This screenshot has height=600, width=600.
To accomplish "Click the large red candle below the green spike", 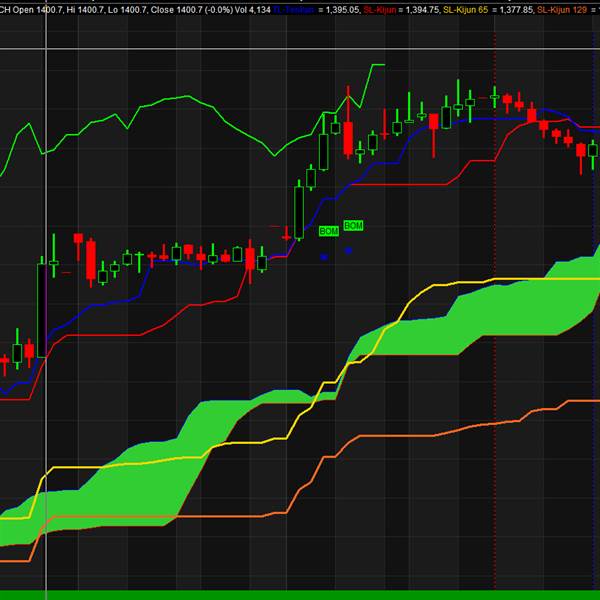I will 348,138.
